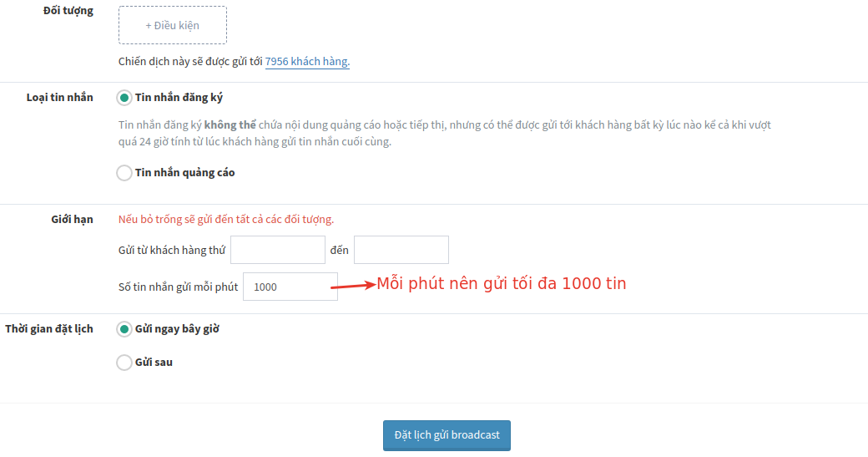This screenshot has height=457, width=868.
Task: Open the 7956 khách hàng link
Action: [307, 62]
